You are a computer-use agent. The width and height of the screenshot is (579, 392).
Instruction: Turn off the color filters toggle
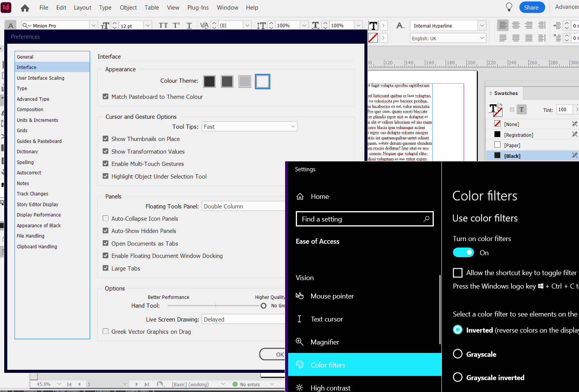[463, 252]
